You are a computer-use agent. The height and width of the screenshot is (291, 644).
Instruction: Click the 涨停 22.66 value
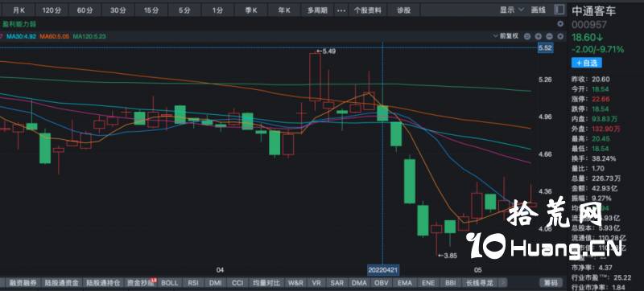(601, 99)
